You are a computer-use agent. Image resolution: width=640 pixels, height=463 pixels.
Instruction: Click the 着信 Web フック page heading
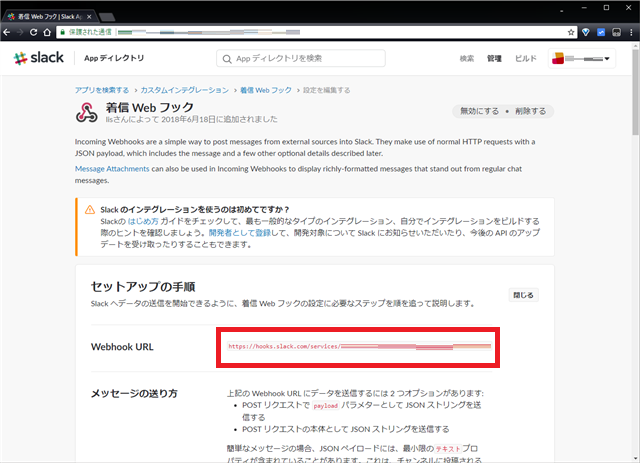point(150,107)
